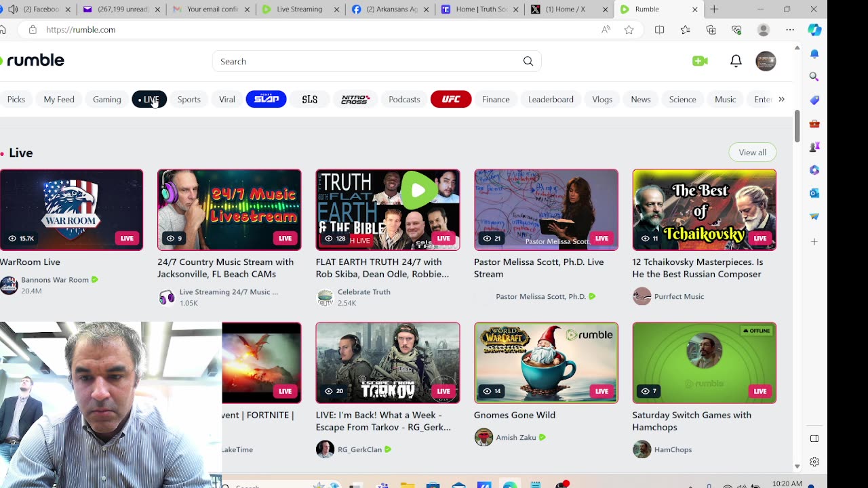
Task: Open the Gnomes Gone Wild thumbnail
Action: pyautogui.click(x=546, y=363)
